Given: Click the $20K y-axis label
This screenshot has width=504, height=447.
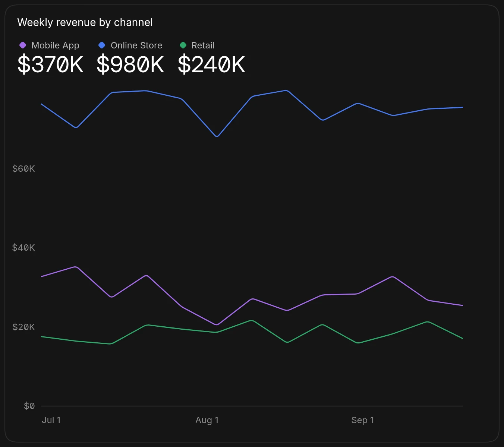Looking at the screenshot, I should 23,327.
